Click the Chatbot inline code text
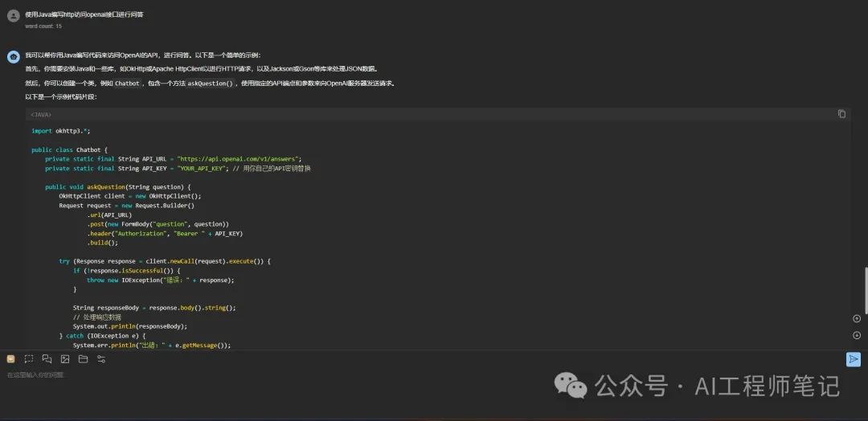 click(127, 84)
